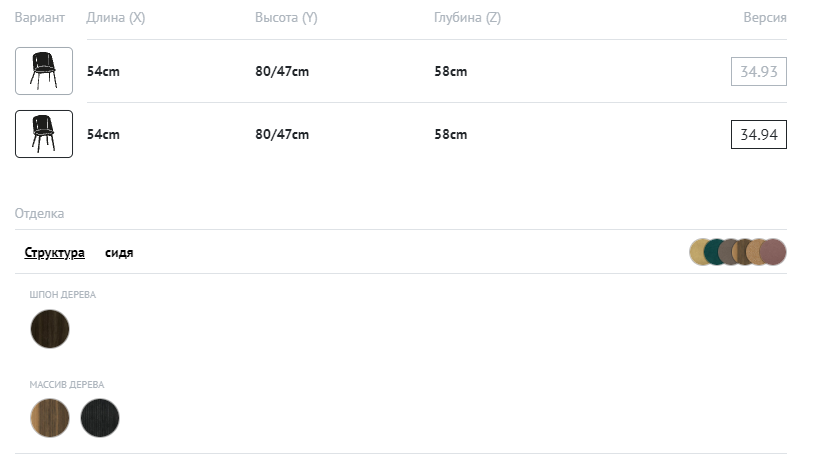Image resolution: width=818 pixels, height=466 pixels.
Task: Pick the light brown swatch under МАССИВ ДЕРЕВА
Action: (x=50, y=418)
